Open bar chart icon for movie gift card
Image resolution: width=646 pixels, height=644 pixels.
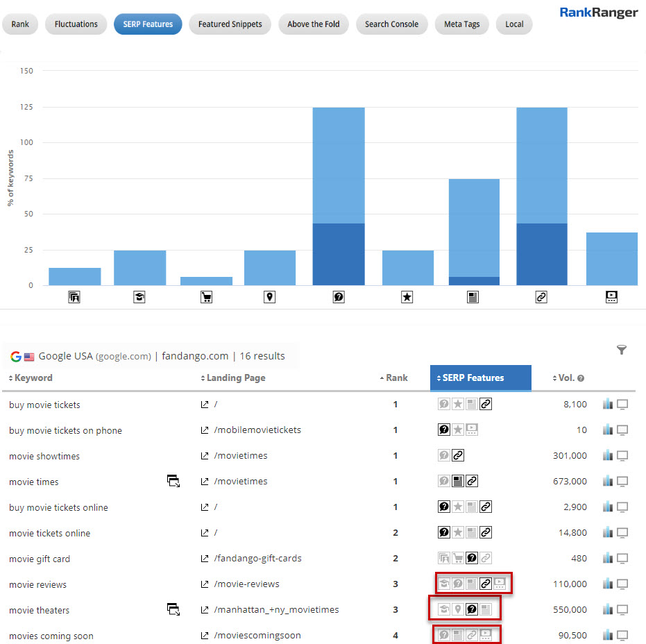click(x=608, y=559)
